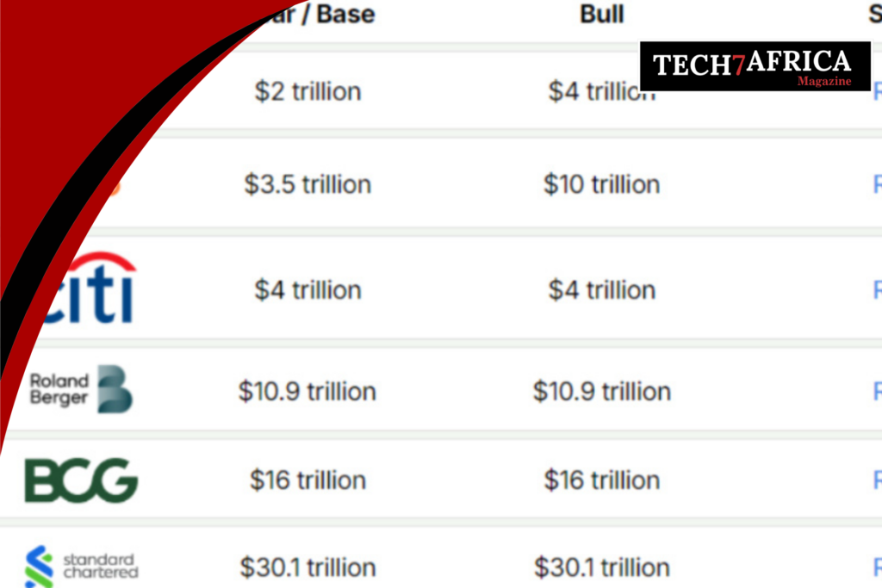This screenshot has height=588, width=882.
Task: Click the $3.5 trillion cell
Action: click(307, 184)
